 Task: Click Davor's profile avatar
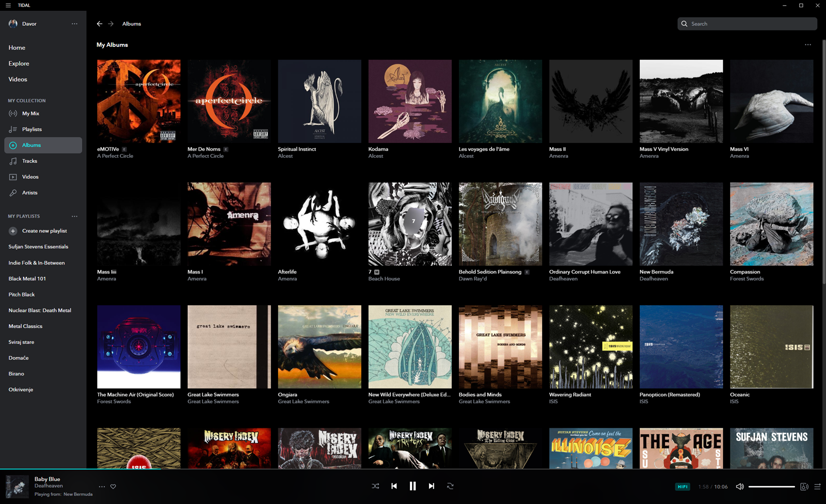[13, 24]
